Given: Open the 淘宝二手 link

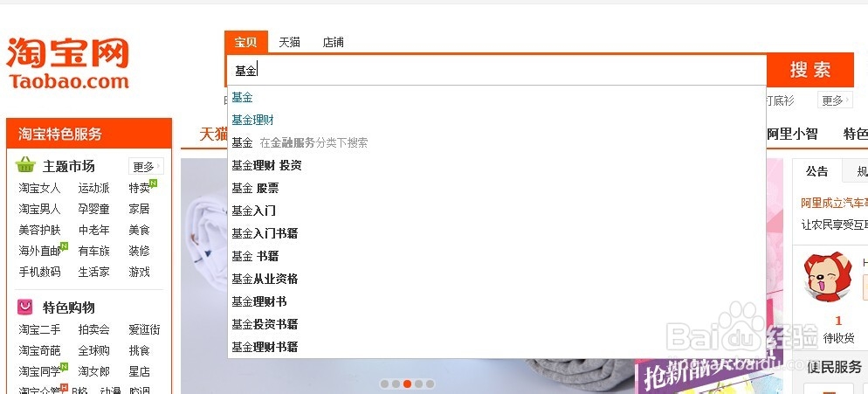Looking at the screenshot, I should (x=39, y=329).
